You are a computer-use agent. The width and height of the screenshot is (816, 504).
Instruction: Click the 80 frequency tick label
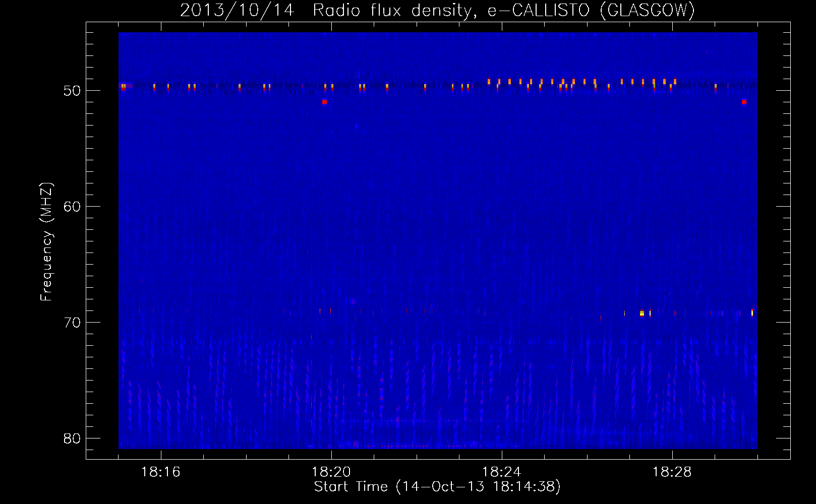tap(72, 438)
